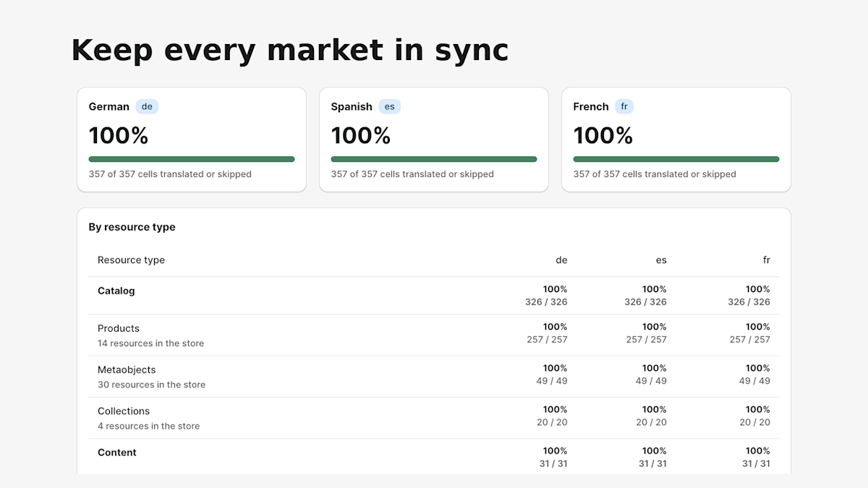The image size is (868, 488).
Task: Click '14 resources in the store' text
Action: coord(150,343)
